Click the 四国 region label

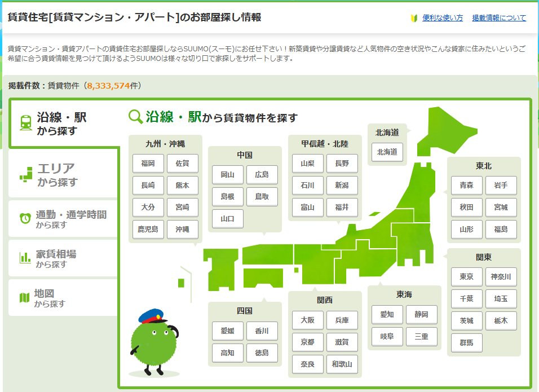(x=245, y=311)
